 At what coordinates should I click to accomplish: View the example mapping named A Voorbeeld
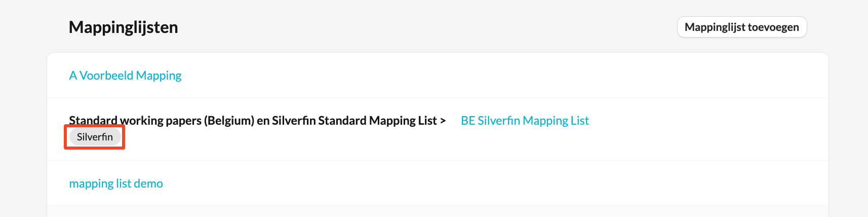tap(125, 76)
